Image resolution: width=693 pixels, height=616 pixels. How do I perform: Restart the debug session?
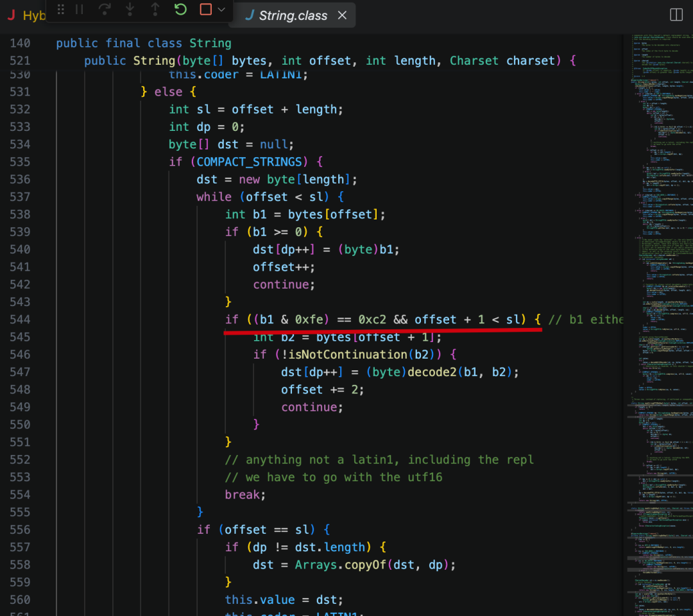click(x=180, y=9)
